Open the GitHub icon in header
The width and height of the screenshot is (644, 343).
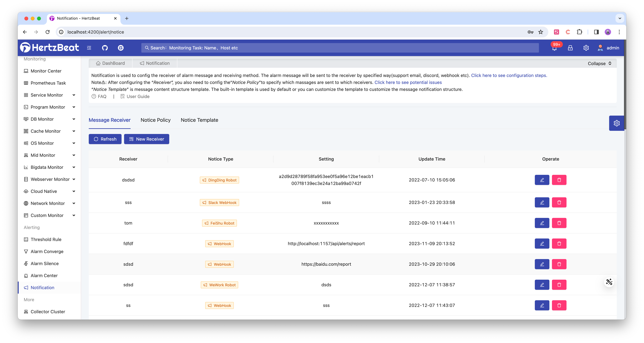(x=105, y=48)
